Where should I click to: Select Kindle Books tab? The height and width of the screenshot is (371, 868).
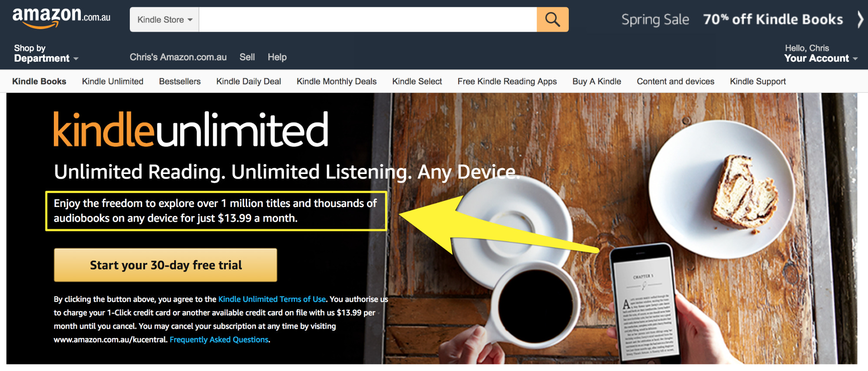point(39,81)
